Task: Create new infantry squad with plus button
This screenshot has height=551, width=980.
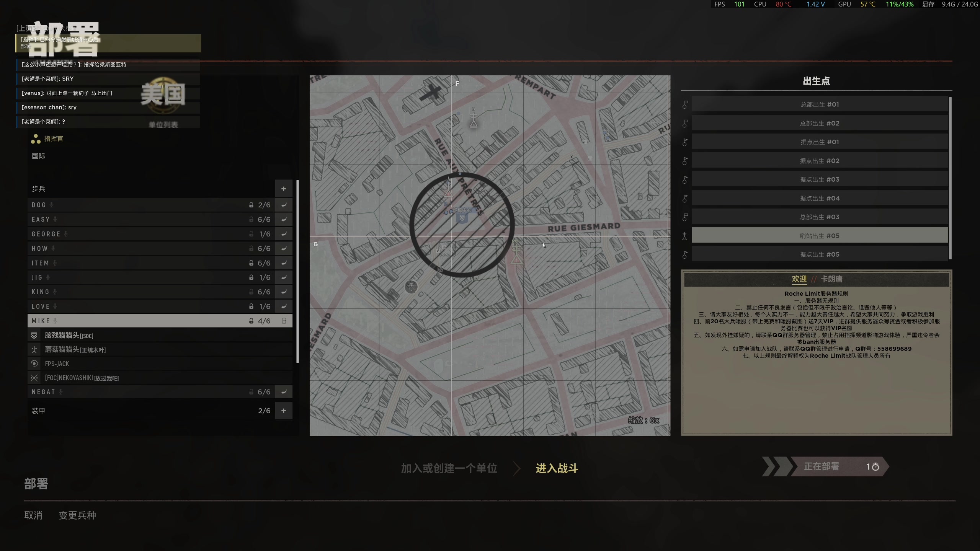Action: pos(284,189)
